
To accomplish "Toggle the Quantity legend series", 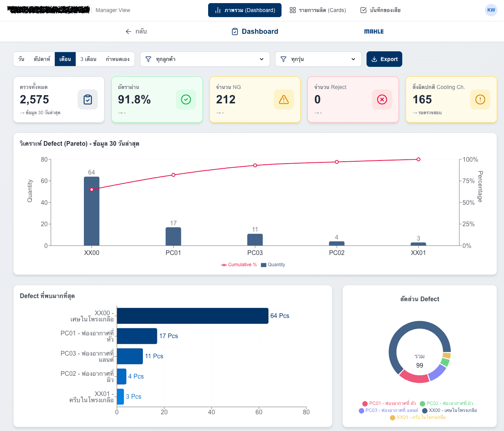I will (273, 265).
